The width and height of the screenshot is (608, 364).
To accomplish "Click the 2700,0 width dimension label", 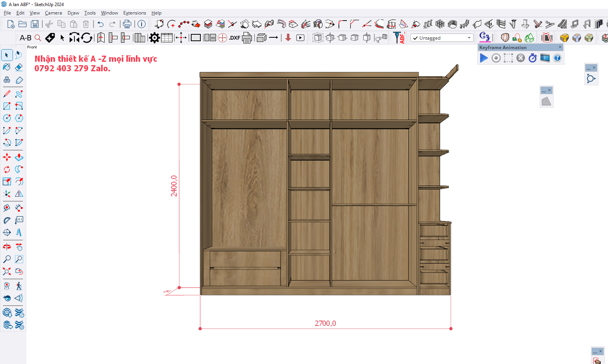I will (x=325, y=323).
